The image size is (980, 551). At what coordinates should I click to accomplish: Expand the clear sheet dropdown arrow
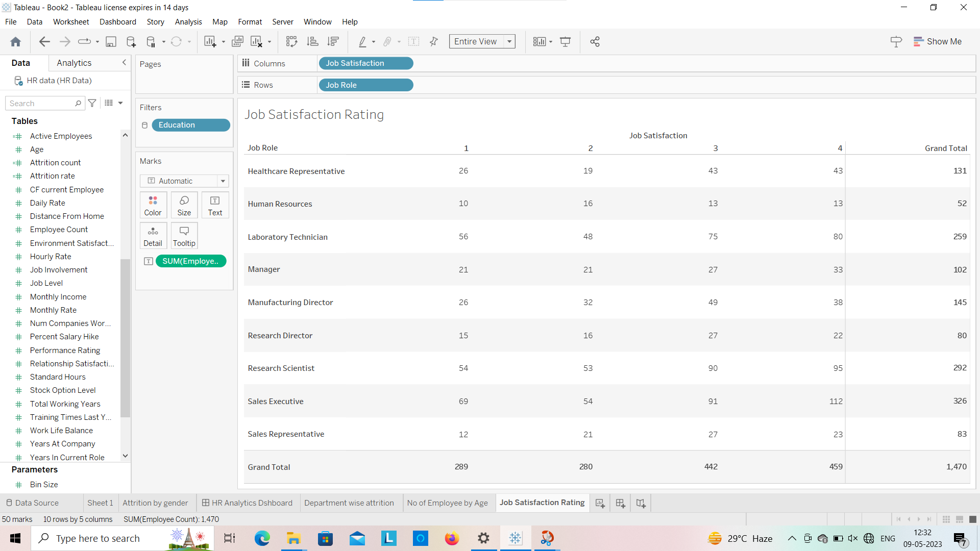point(269,42)
